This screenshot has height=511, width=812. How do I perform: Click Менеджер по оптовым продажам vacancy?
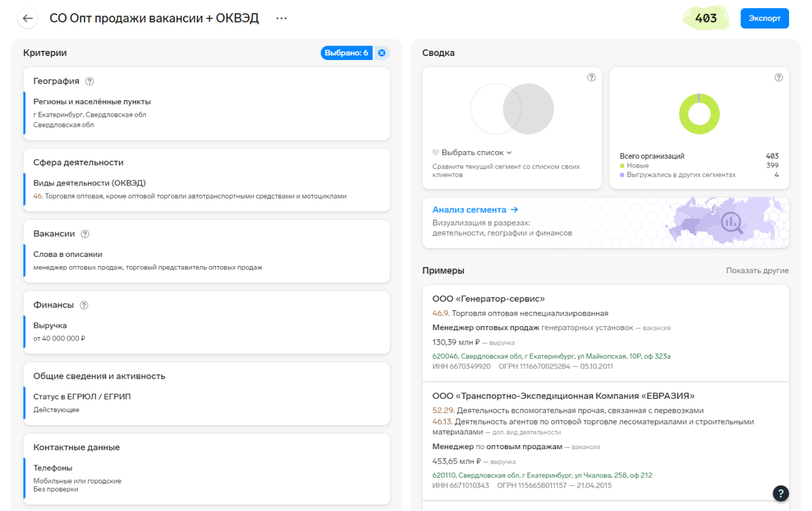[497, 447]
